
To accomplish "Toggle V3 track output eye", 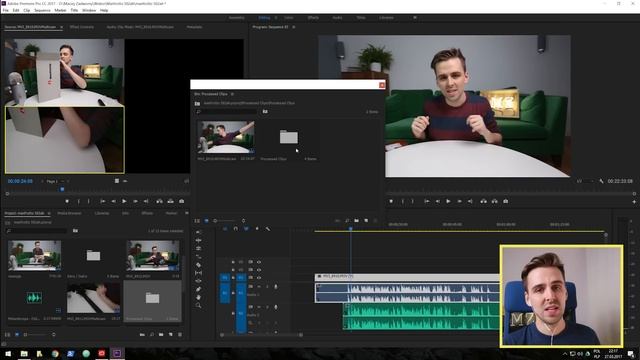I will 259,262.
